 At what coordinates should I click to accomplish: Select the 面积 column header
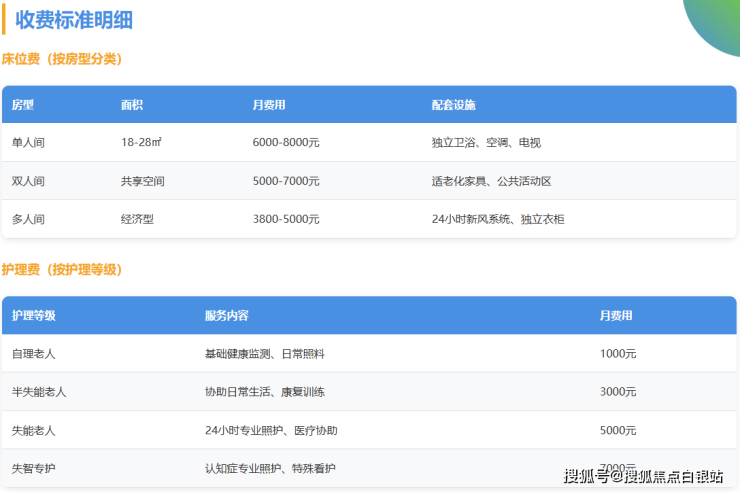coord(132,105)
